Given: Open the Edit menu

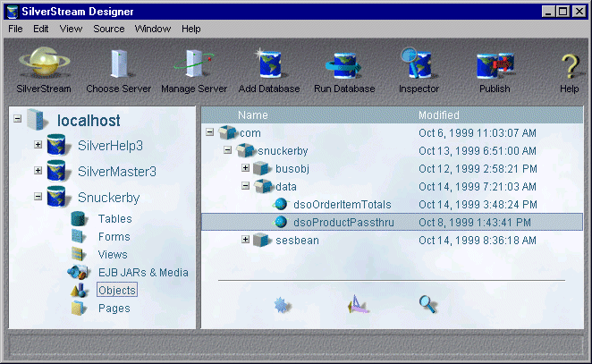Looking at the screenshot, I should coord(41,30).
